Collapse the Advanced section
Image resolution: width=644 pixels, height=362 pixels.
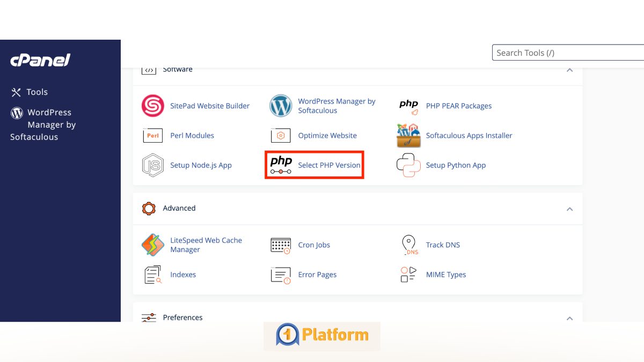(x=569, y=209)
